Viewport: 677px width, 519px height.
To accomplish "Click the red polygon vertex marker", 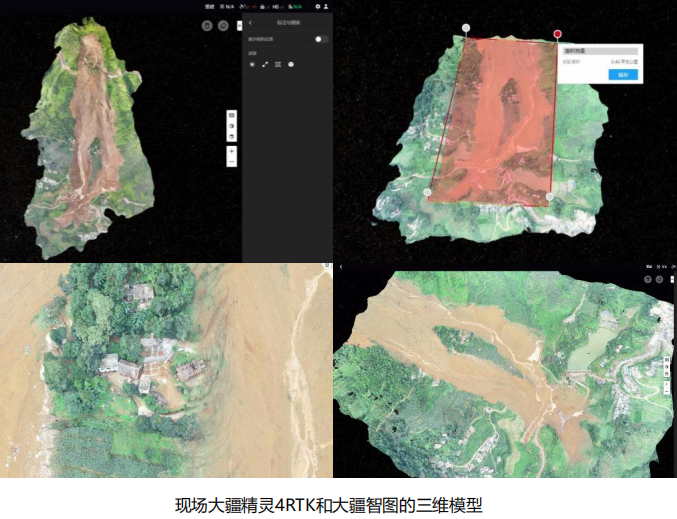I will click(558, 34).
